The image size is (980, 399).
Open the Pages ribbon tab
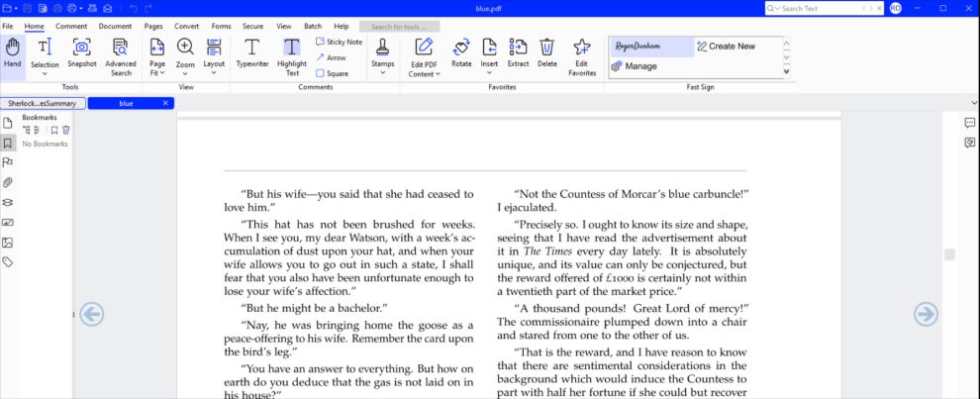click(x=153, y=27)
